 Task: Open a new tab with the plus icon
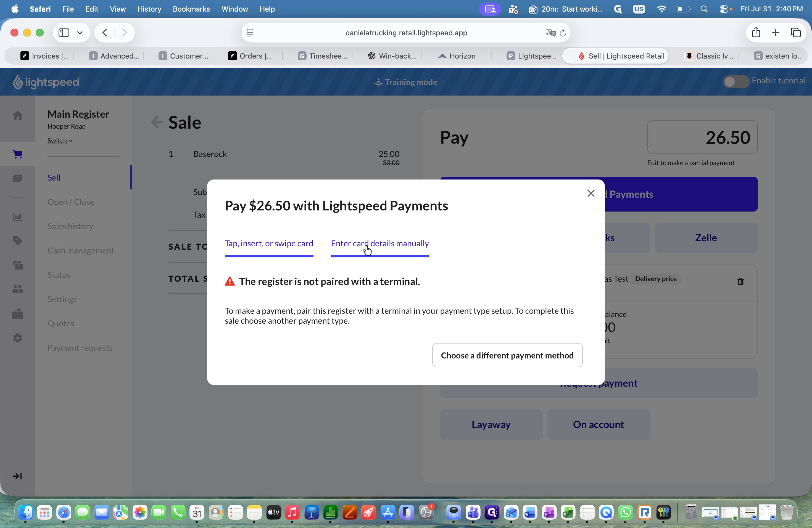776,32
